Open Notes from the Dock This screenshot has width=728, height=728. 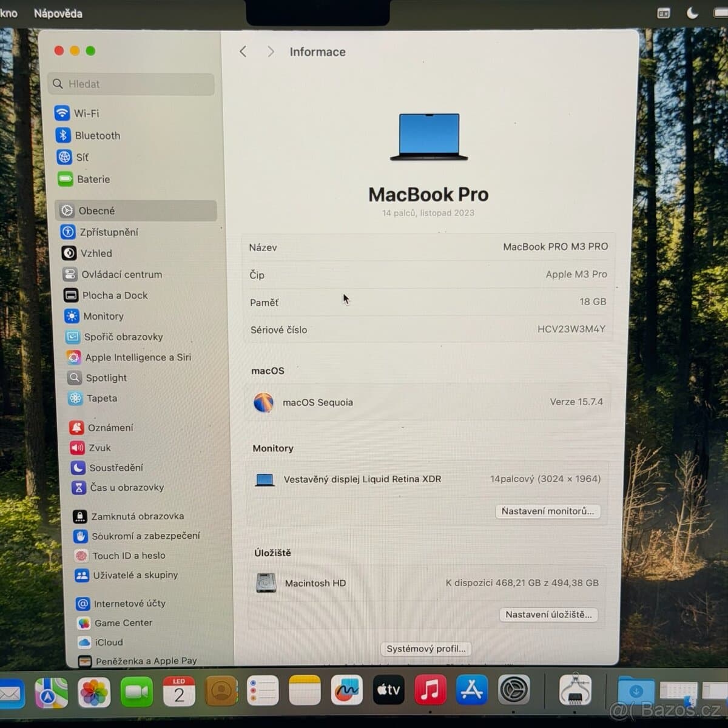305,691
